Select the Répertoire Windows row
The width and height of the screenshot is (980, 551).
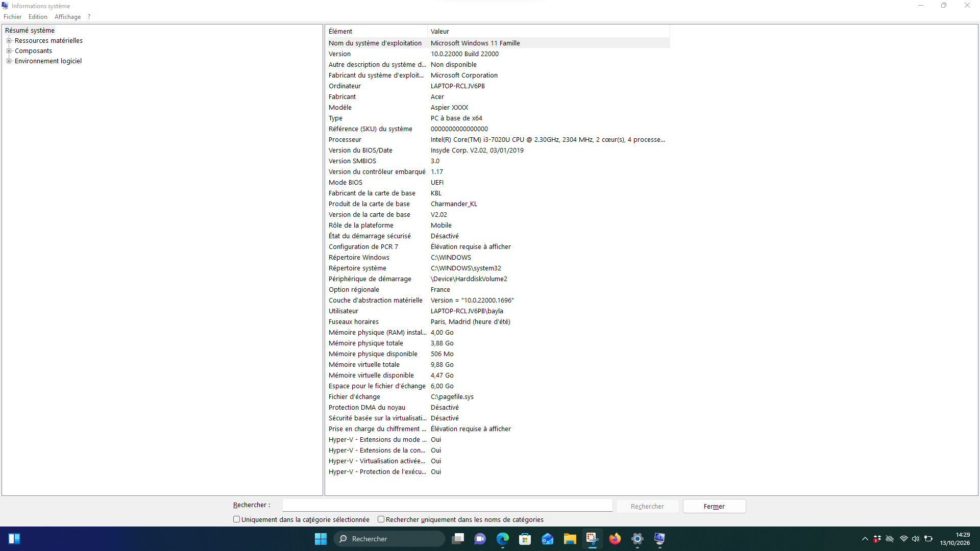pos(498,258)
